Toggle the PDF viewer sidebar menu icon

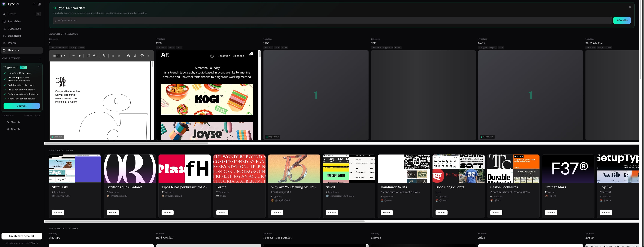[54, 56]
